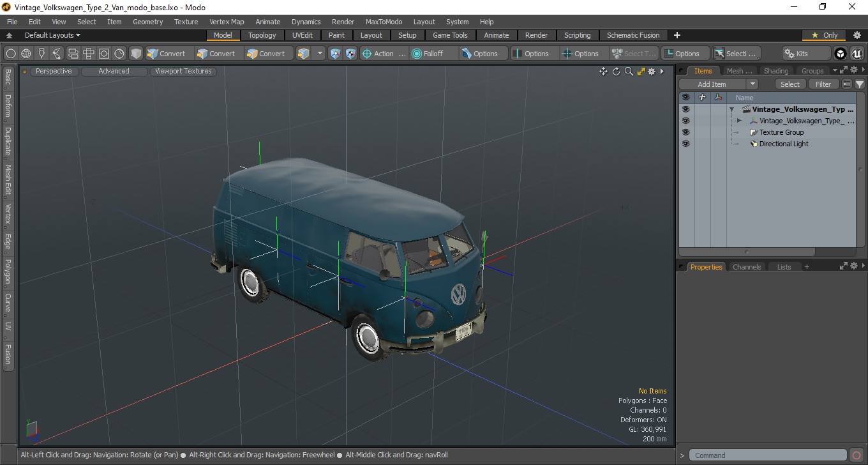Open the items list funnel filter icon
This screenshot has width=868, height=465.
tap(860, 84)
